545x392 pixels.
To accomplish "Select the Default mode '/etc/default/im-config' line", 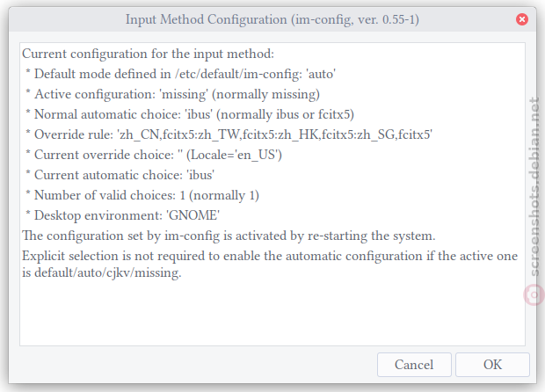I will [181, 74].
